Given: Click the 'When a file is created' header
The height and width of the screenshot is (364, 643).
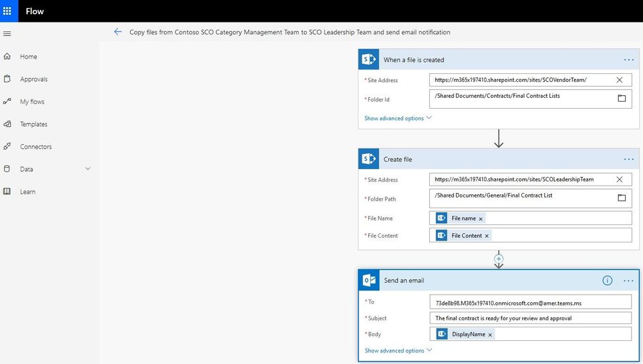Looking at the screenshot, I should [x=499, y=59].
